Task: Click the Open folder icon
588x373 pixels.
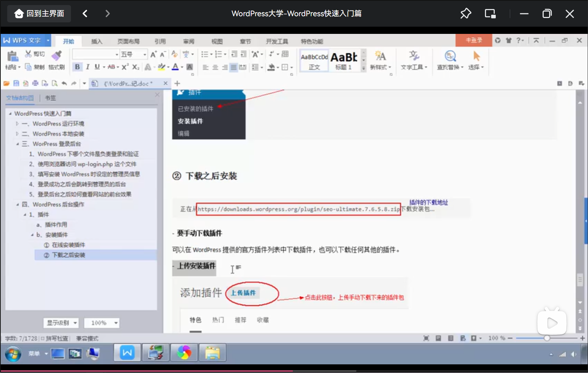Action: (x=6, y=84)
